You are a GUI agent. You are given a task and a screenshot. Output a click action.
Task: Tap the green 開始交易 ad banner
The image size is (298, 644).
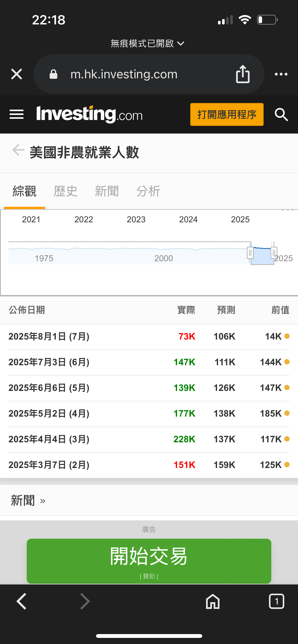149,561
